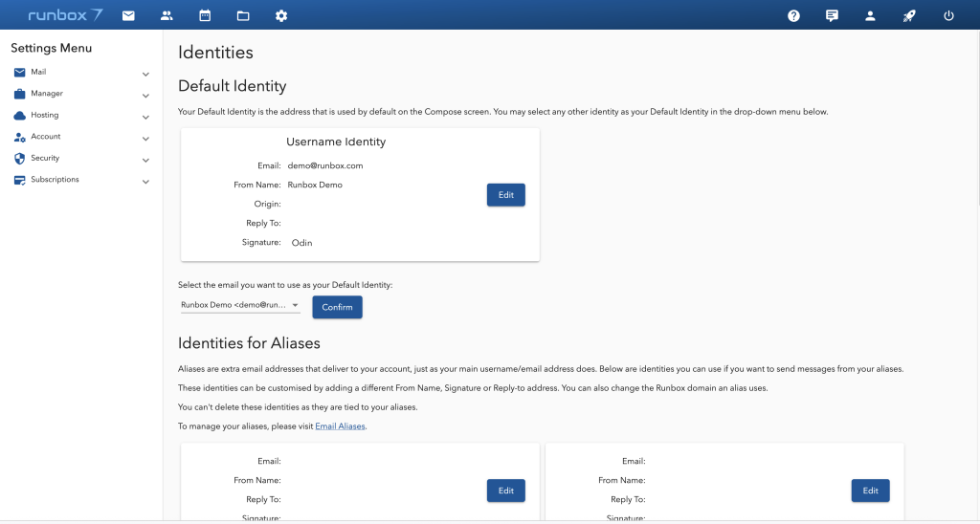Open the user profile icon in top bar
The image size is (980, 524).
point(870,15)
